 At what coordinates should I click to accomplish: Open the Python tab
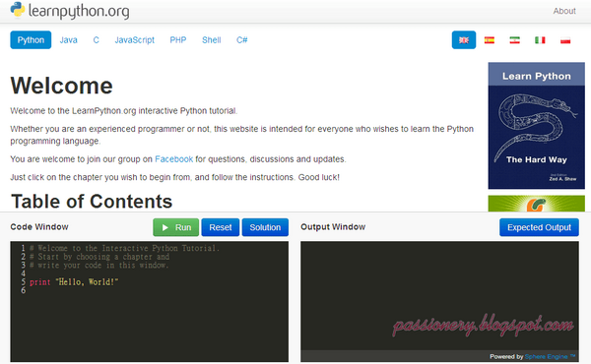point(31,40)
